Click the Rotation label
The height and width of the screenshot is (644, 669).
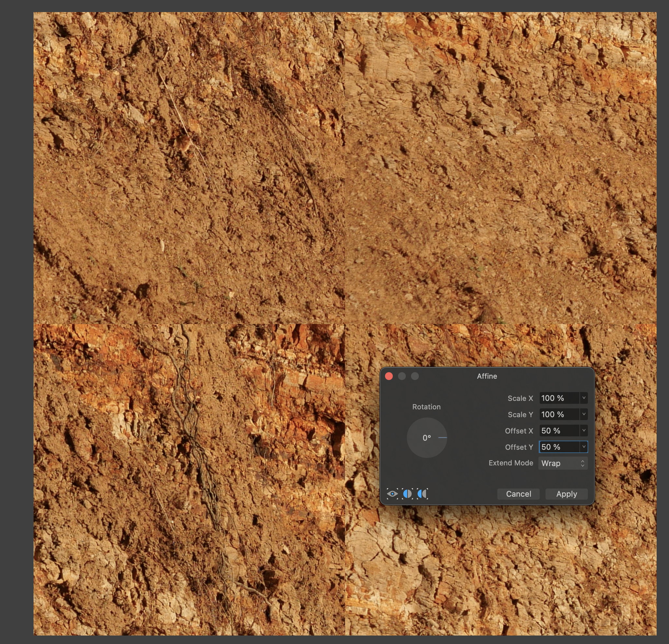coord(426,407)
